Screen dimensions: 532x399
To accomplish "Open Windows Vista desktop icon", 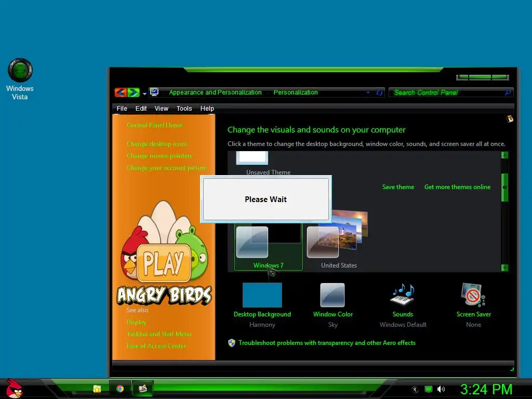I will 20,79.
